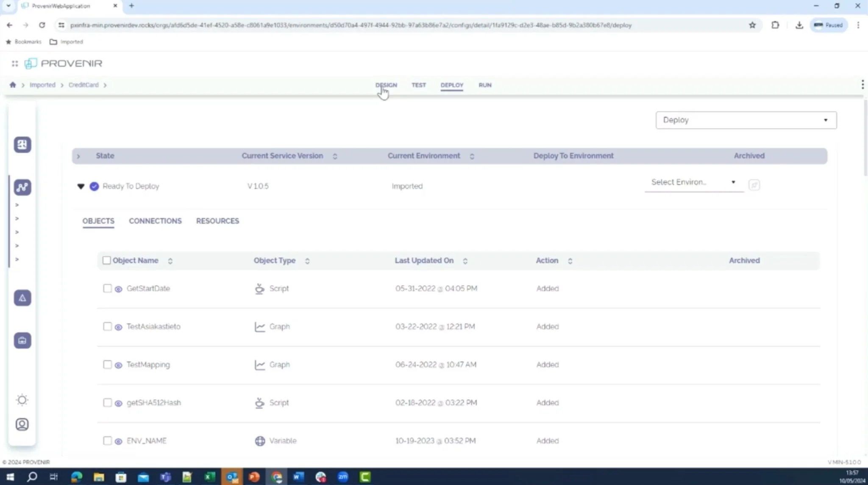This screenshot has height=485, width=868.
Task: Open the Deploy dropdown
Action: click(746, 120)
